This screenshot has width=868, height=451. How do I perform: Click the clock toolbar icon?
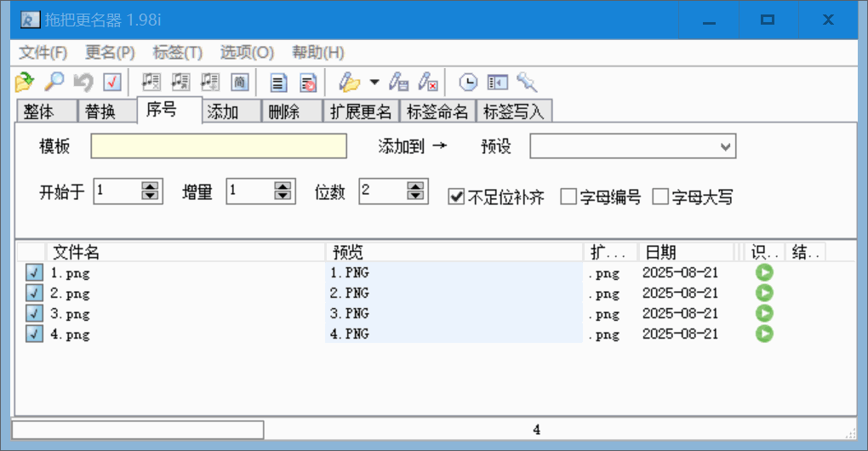pos(468,83)
